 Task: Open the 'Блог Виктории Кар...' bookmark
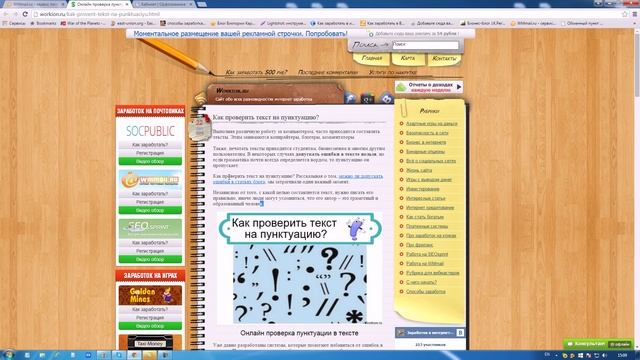pos(232,23)
